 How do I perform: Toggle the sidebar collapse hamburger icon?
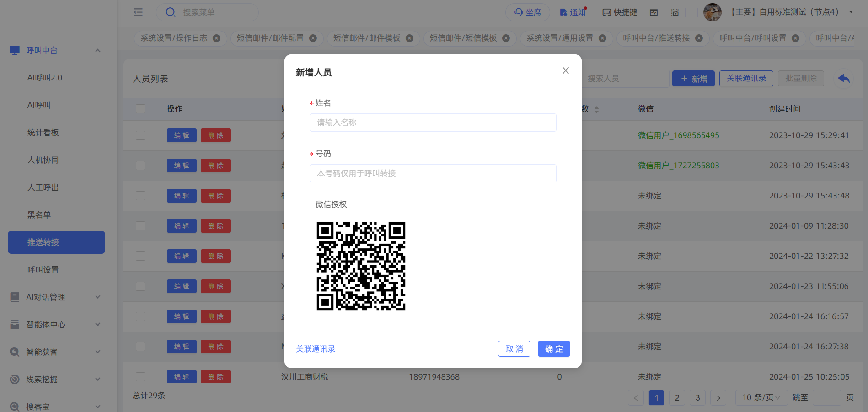[138, 12]
